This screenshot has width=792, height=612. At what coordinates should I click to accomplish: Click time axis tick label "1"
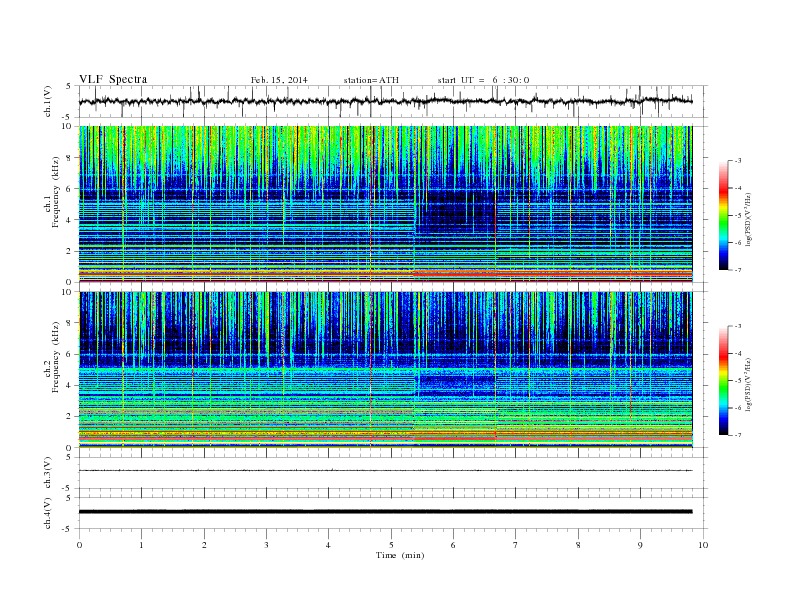pyautogui.click(x=141, y=545)
